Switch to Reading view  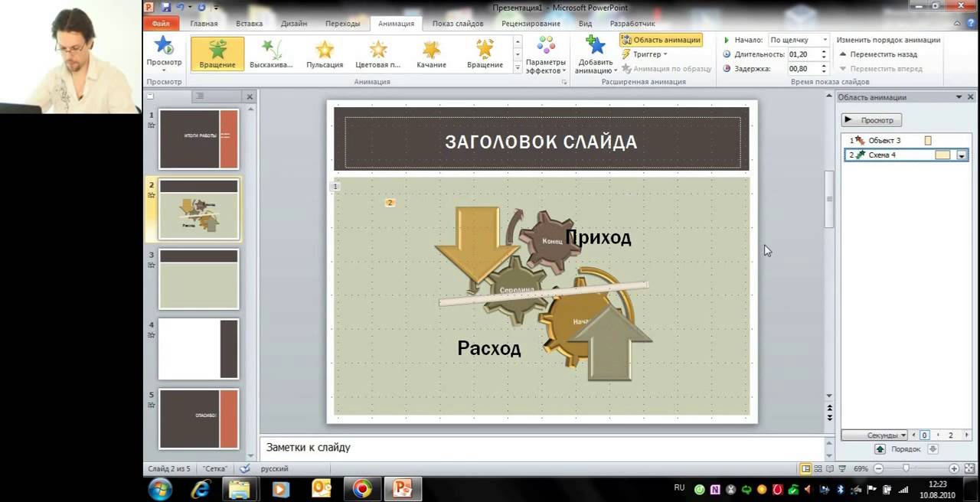(829, 468)
